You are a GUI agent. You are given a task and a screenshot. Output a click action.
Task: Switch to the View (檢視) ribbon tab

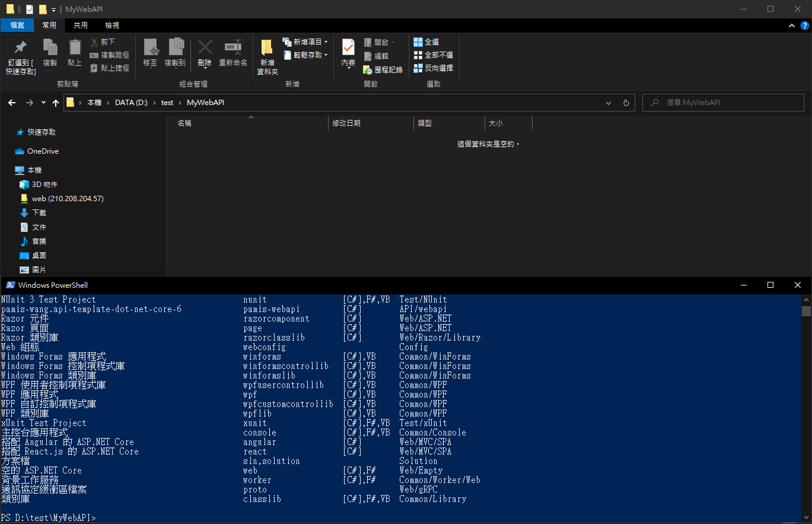[112, 26]
